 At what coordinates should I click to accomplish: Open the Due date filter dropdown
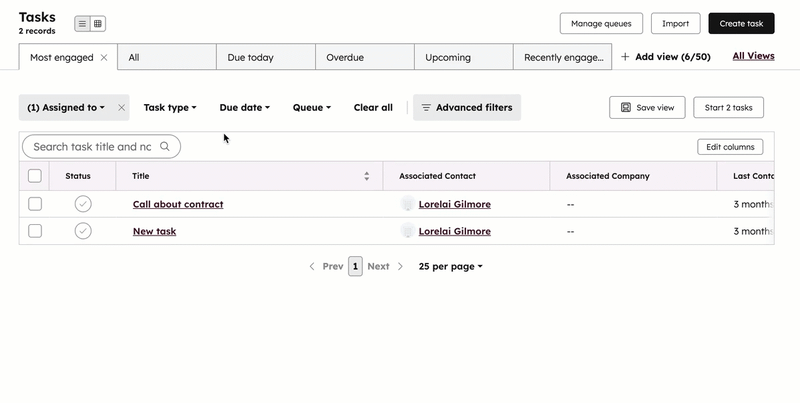pyautogui.click(x=244, y=108)
